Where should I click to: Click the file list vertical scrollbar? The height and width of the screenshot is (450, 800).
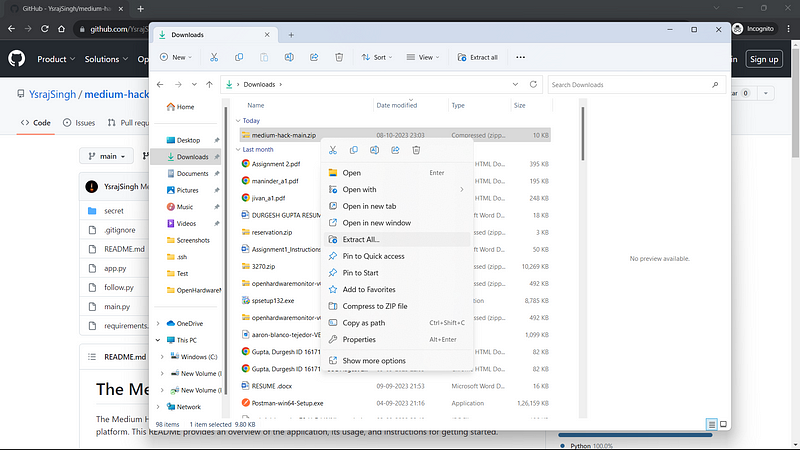click(583, 133)
